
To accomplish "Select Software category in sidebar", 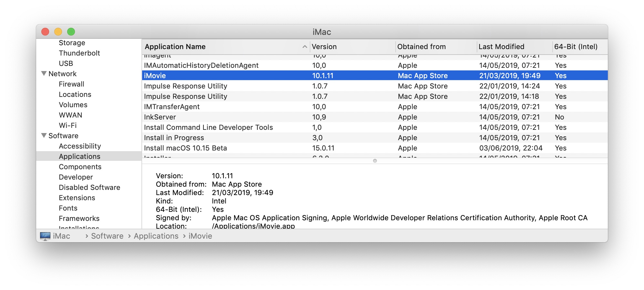I will pyautogui.click(x=63, y=136).
